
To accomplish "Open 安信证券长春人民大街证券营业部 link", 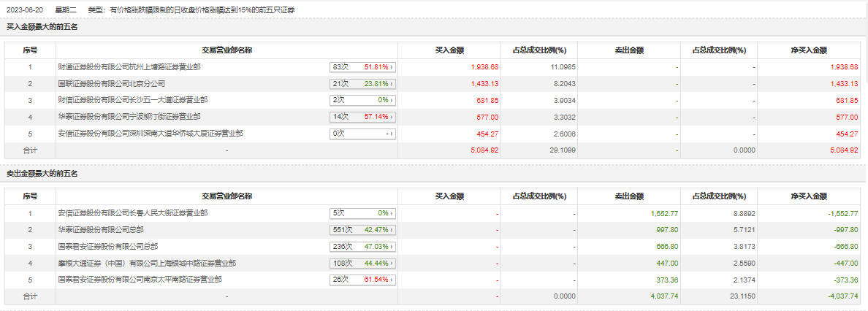I will [132, 213].
